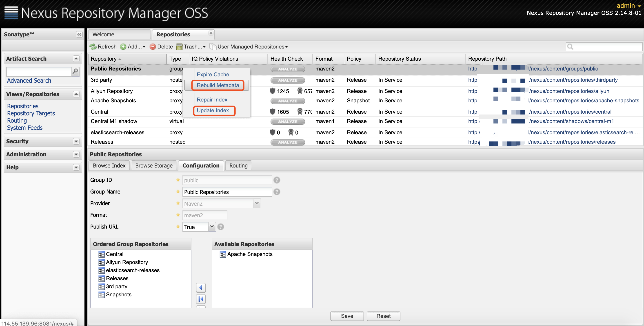Viewport: 644px width, 326px height.
Task: Click Analyze button for Releases row
Action: (288, 142)
